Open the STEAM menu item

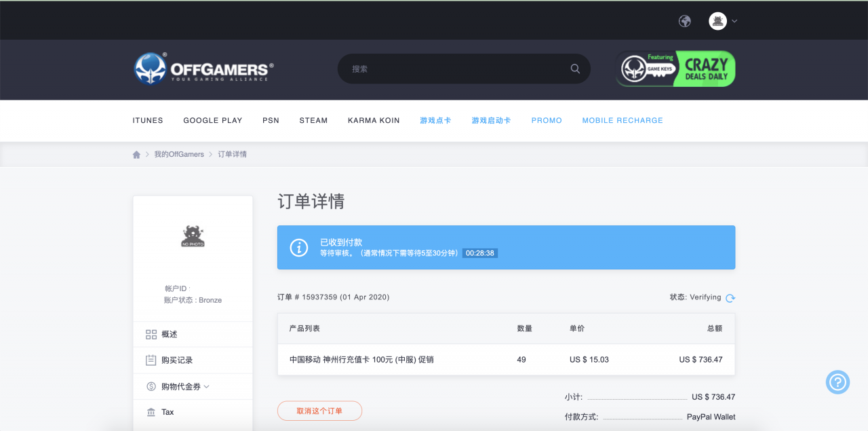click(313, 120)
